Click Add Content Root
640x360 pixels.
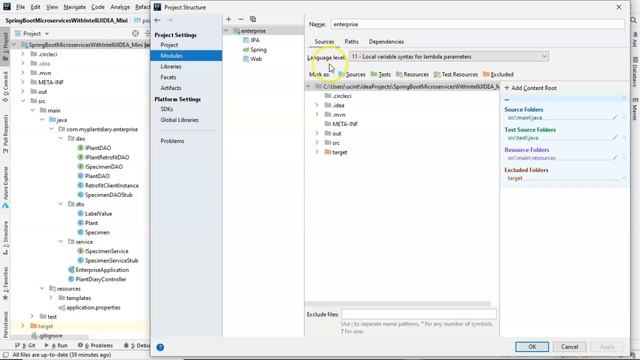(x=531, y=88)
